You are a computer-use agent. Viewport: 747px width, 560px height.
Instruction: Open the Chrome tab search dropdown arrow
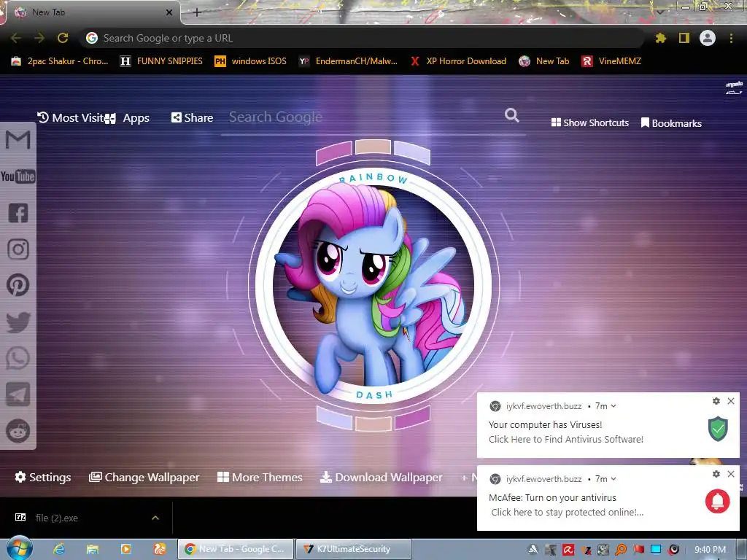660,12
